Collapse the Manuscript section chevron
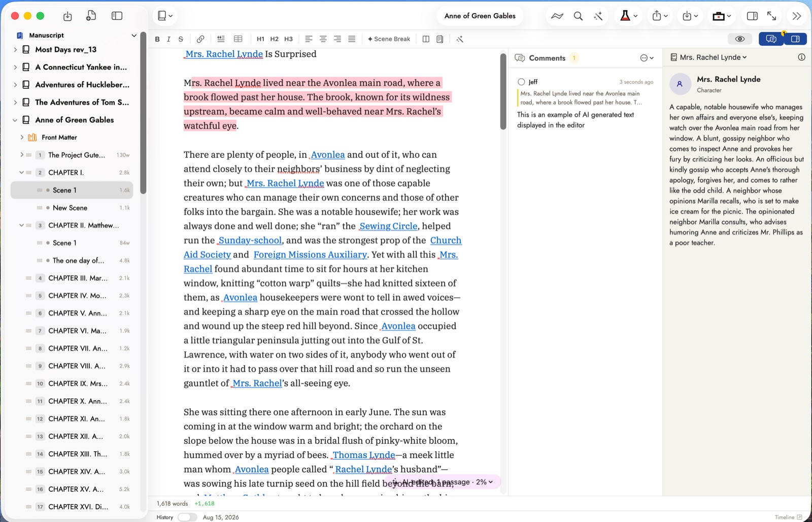812x522 pixels. (134, 36)
